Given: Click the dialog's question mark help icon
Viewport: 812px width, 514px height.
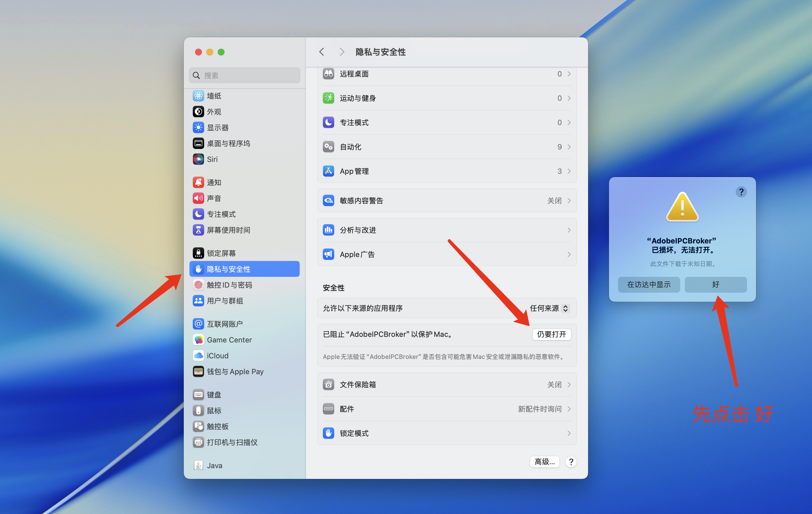Looking at the screenshot, I should (741, 192).
